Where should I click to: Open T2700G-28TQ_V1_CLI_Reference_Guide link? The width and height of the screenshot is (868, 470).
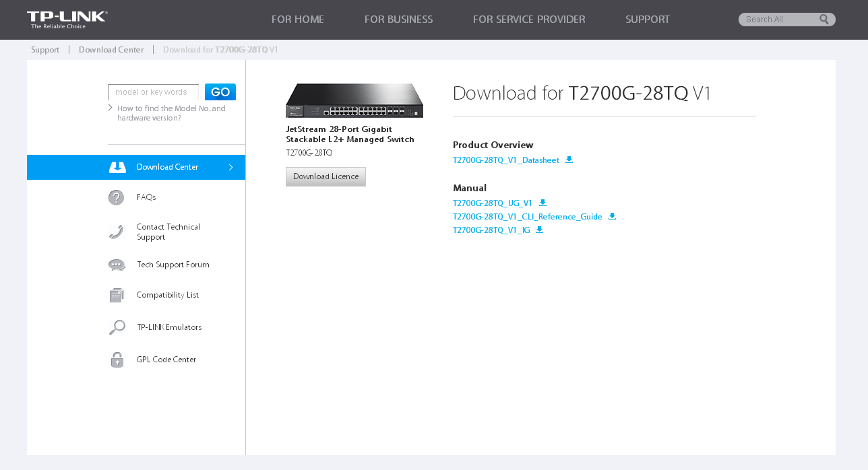528,217
